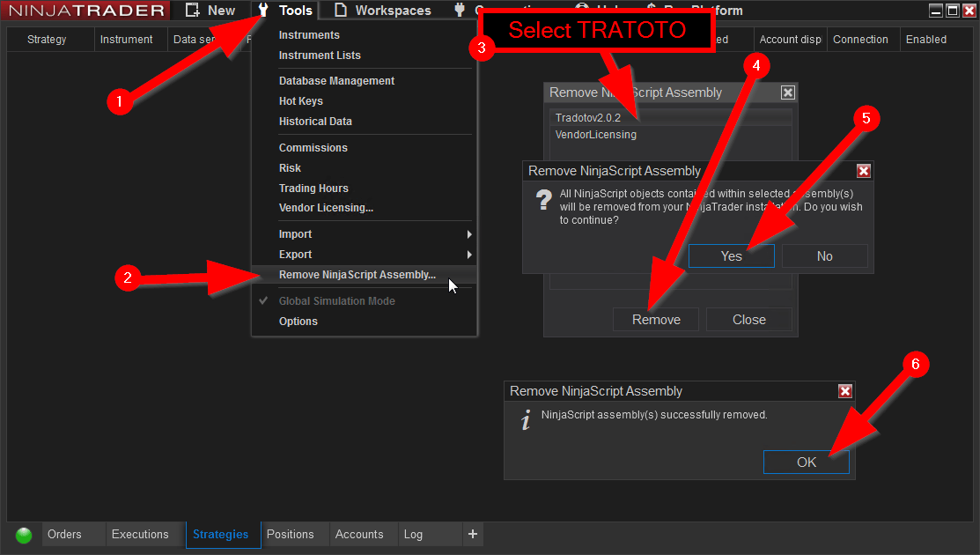Close the success message dialog with X

click(844, 391)
